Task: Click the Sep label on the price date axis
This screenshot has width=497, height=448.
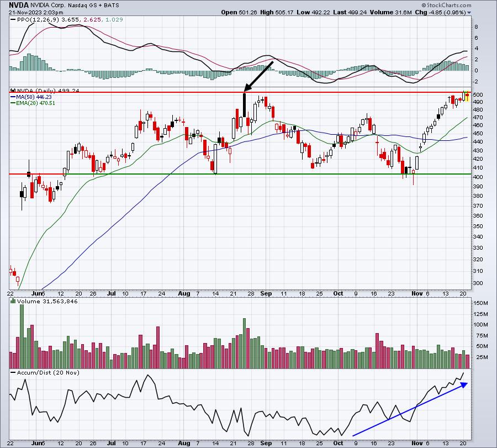Action: coord(266,293)
